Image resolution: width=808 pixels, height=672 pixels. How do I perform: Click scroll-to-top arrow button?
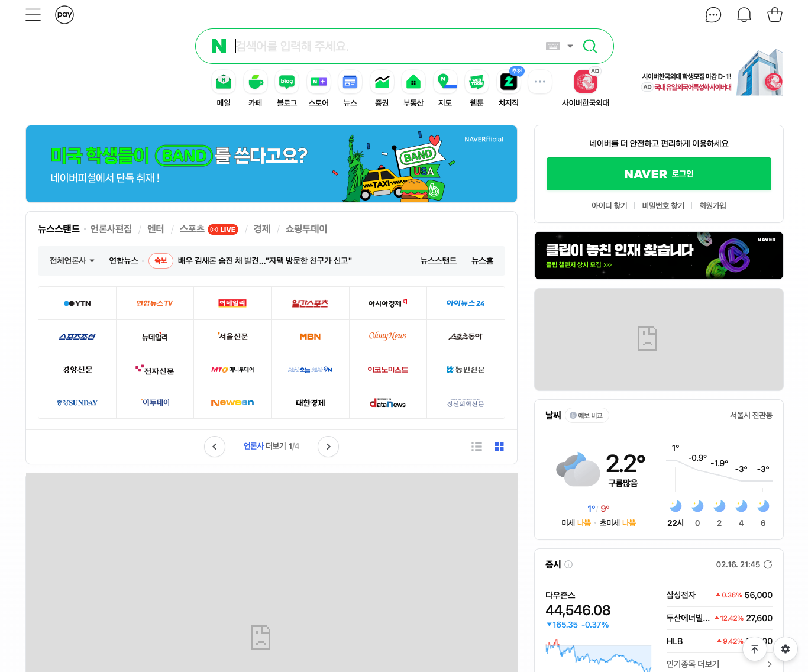(x=755, y=649)
